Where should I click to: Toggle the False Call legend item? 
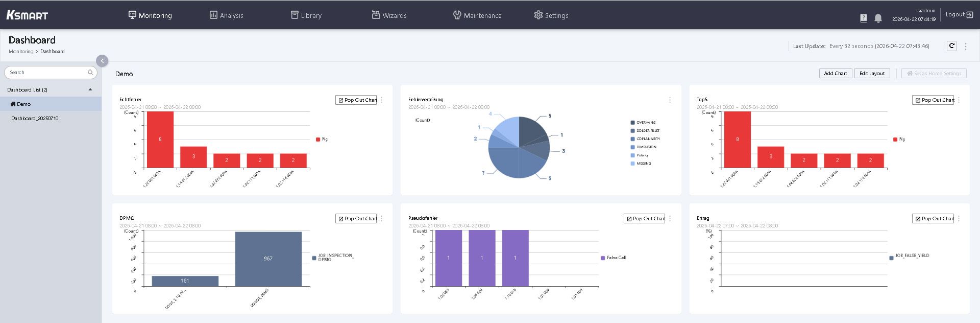[614, 258]
